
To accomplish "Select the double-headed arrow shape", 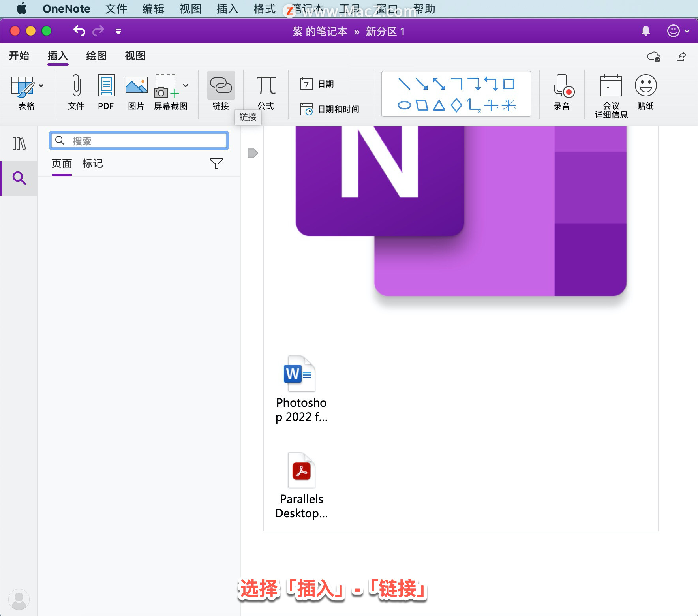I will (x=439, y=84).
